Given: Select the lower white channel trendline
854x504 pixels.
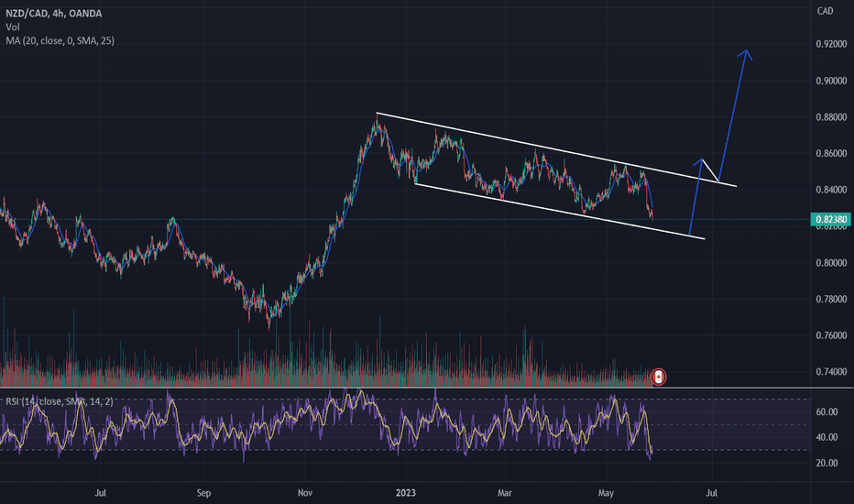Looking at the screenshot, I should click(x=560, y=212).
